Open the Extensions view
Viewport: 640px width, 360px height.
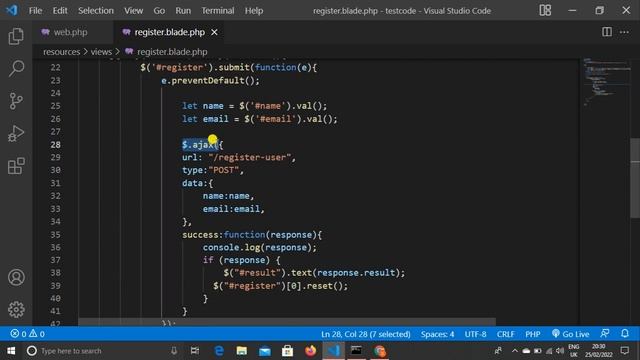coord(16,166)
